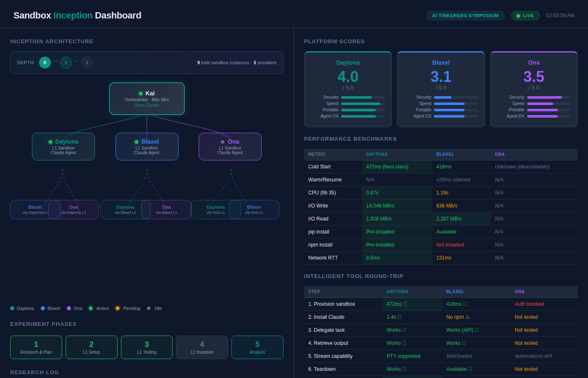Open phase 1 Research & Plan
This screenshot has width=588, height=378.
pyautogui.click(x=36, y=347)
